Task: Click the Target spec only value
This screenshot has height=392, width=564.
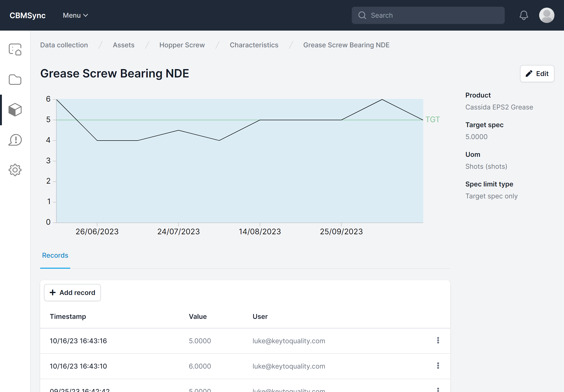Action: (491, 196)
